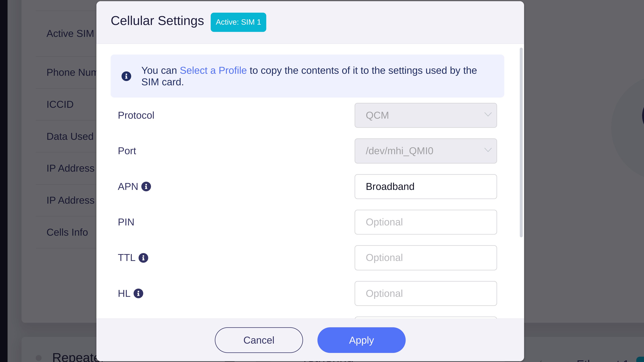Screen dimensions: 644x362
Task: Click the dialog's vertical scrollbar
Action: click(x=521, y=142)
